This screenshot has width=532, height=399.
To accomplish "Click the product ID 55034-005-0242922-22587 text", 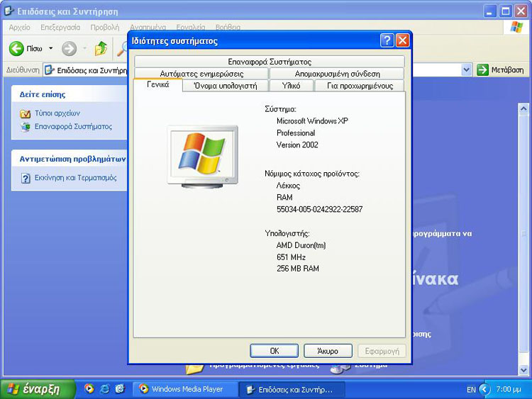I will 319,209.
